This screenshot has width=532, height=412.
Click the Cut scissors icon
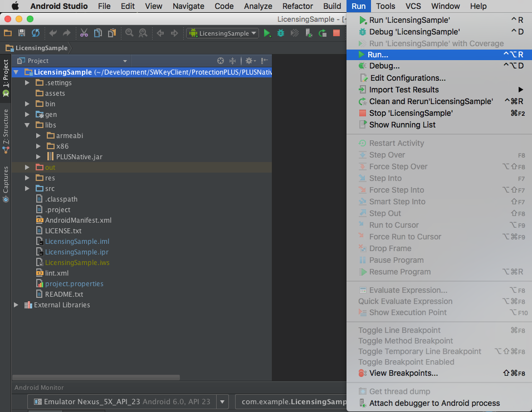(x=84, y=33)
